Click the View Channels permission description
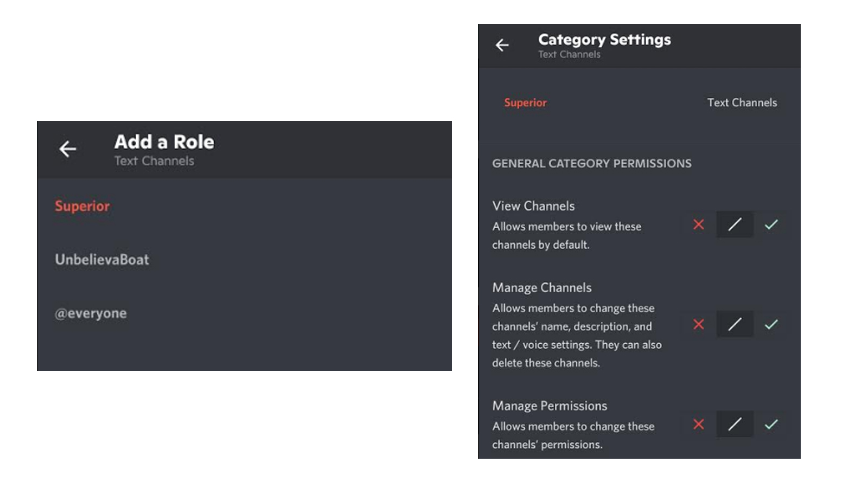This screenshot has height=488, width=868. tap(566, 235)
